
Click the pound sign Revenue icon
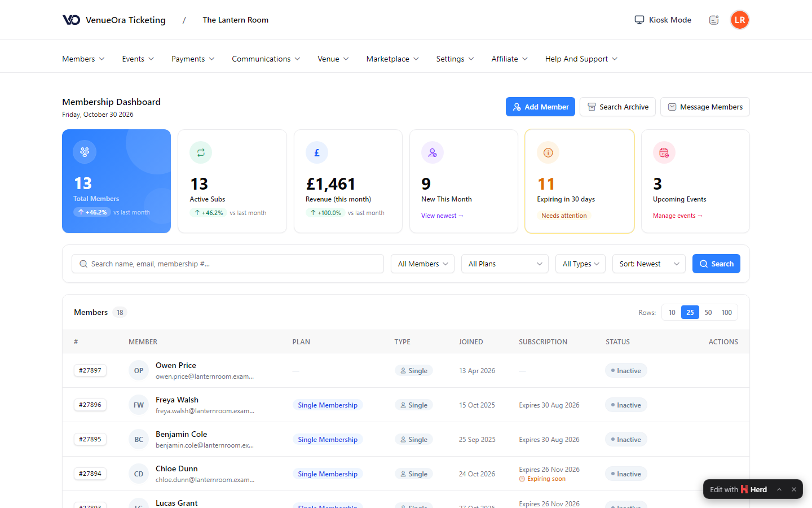coord(317,152)
